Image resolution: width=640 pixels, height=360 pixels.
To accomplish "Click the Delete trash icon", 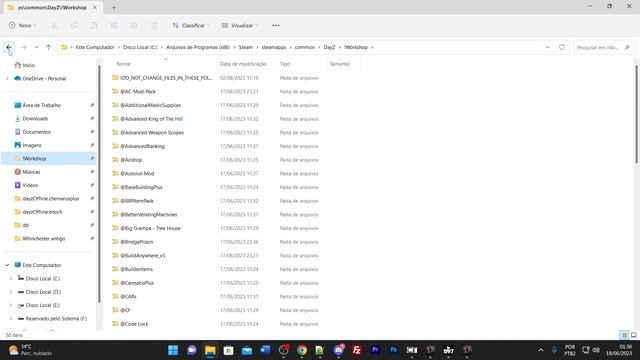I will click(154, 25).
